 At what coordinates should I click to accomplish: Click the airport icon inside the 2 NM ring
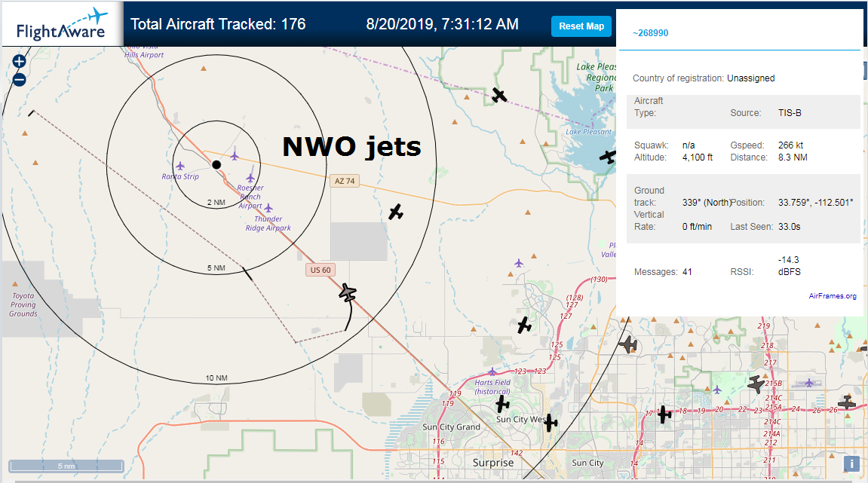tap(235, 156)
